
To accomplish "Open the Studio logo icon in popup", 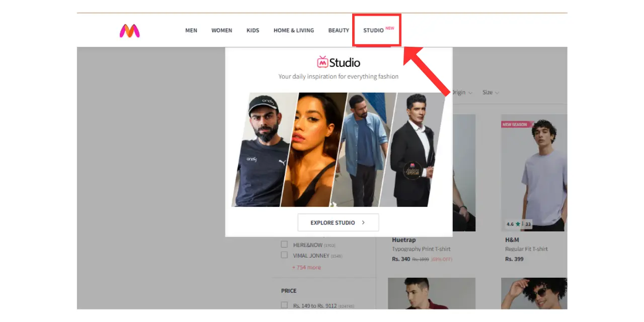I will (x=323, y=62).
